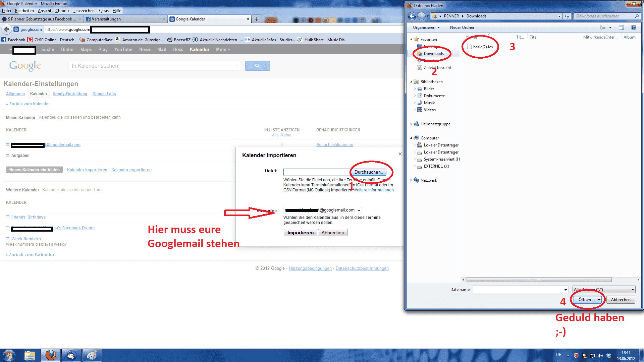Collapse the Bibliotheken tree group

pos(411,82)
